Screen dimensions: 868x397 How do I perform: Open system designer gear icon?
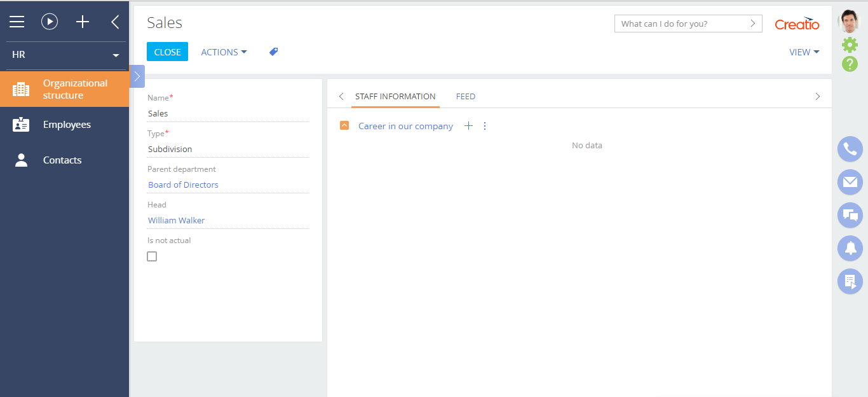pos(850,45)
